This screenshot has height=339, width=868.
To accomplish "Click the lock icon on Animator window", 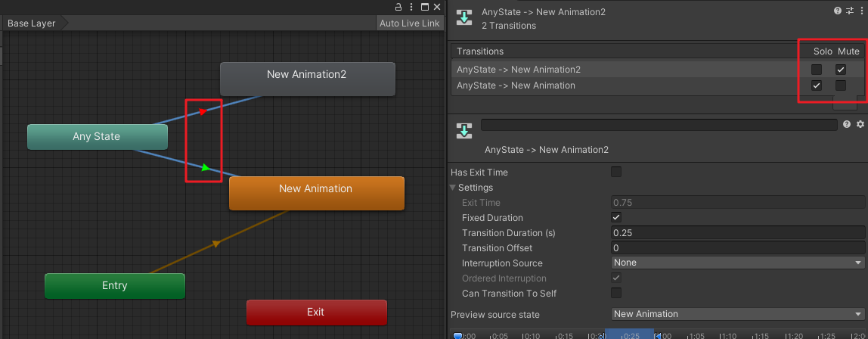I will tap(398, 7).
